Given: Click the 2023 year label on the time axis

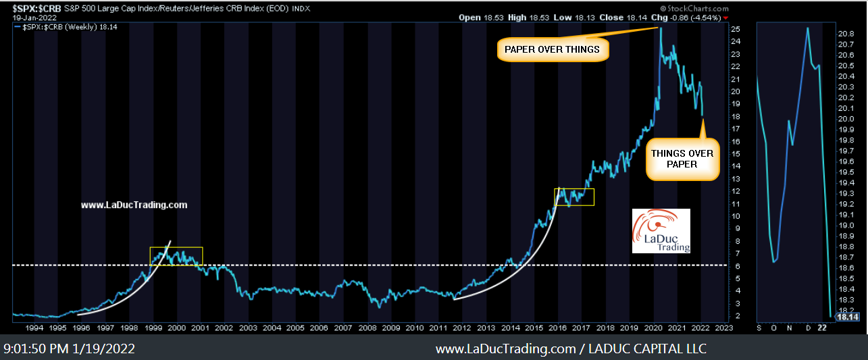Looking at the screenshot, I should [723, 328].
